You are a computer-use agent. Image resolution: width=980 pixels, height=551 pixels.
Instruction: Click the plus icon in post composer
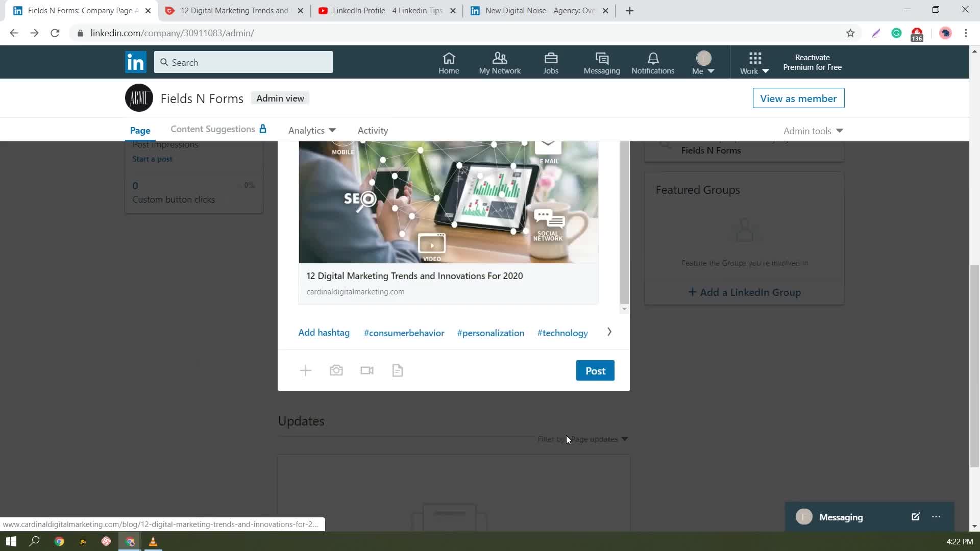(305, 370)
